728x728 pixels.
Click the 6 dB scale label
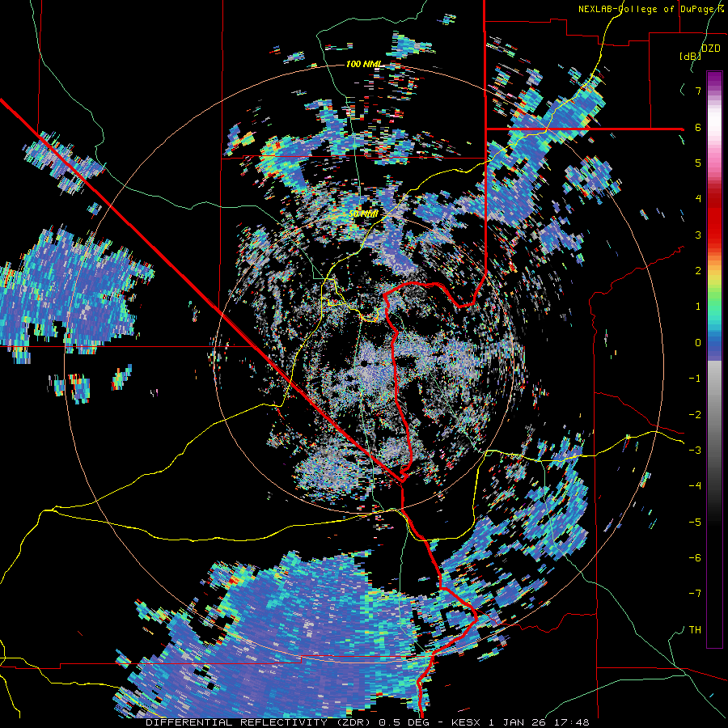click(x=698, y=127)
